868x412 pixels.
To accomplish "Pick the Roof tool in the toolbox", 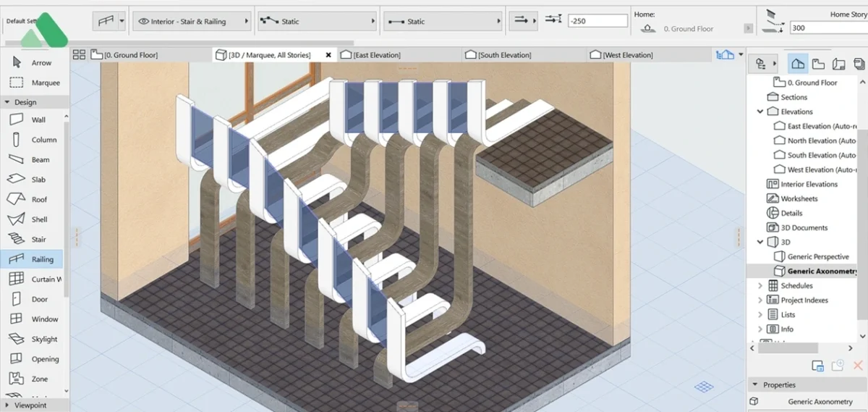I will [38, 199].
